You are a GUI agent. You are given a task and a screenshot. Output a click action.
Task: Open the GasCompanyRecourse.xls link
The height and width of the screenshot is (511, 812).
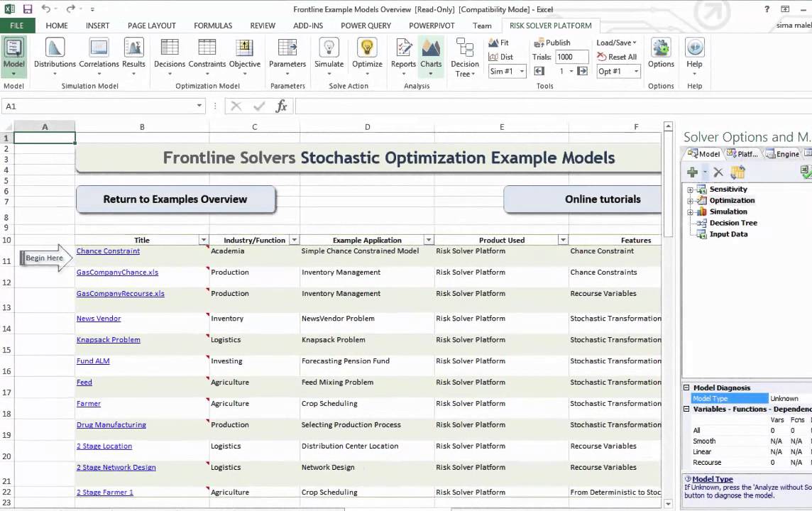(121, 294)
